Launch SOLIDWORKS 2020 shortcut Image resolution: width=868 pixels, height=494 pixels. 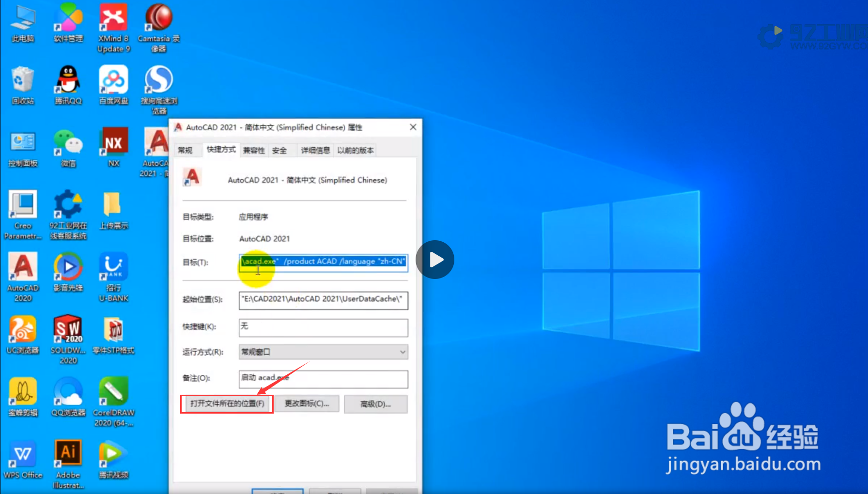[68, 340]
